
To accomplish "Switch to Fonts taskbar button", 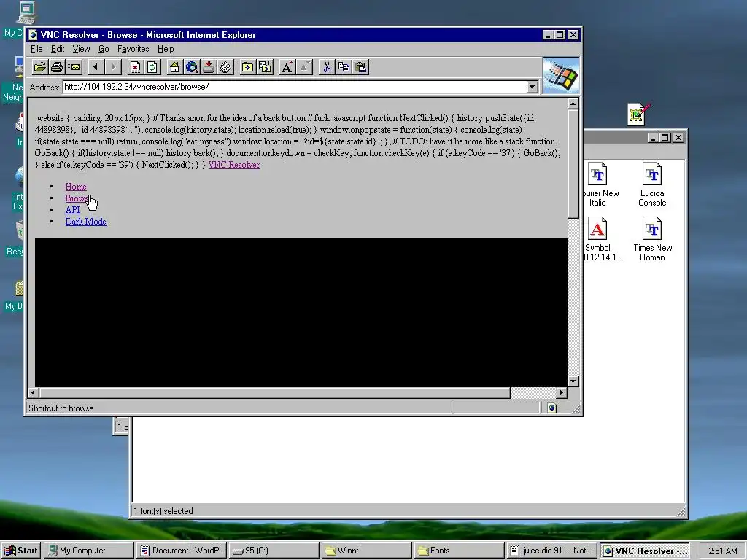I will pyautogui.click(x=458, y=551).
